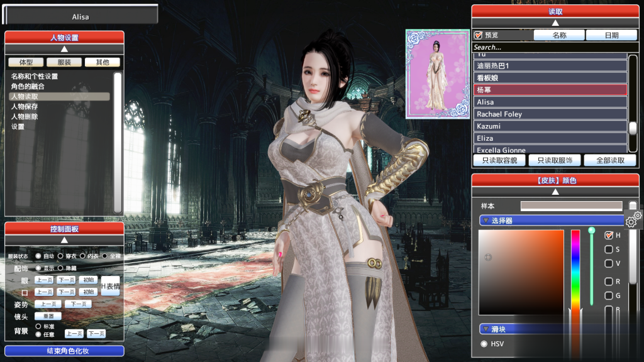Enable the S saturation checkbox
This screenshot has height=362, width=644.
(609, 250)
